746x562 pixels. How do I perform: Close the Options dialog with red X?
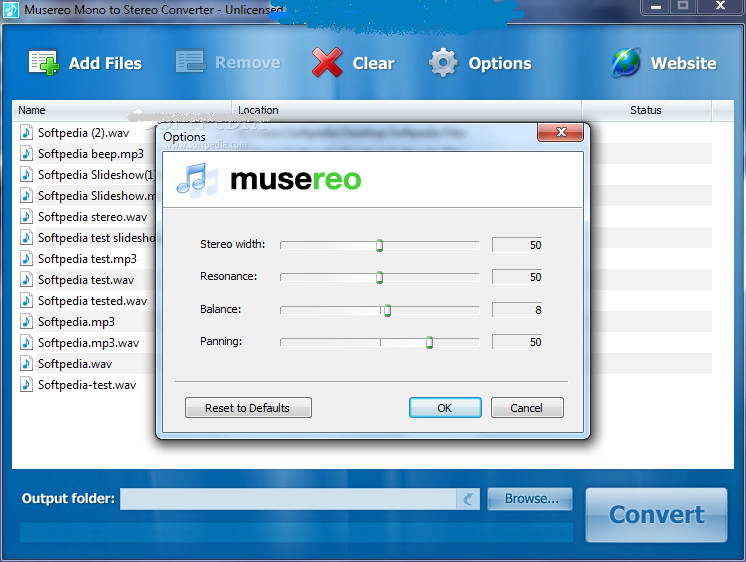coord(560,132)
